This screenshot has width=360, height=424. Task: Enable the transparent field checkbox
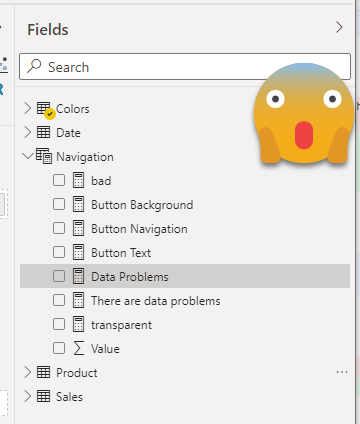[x=59, y=324]
